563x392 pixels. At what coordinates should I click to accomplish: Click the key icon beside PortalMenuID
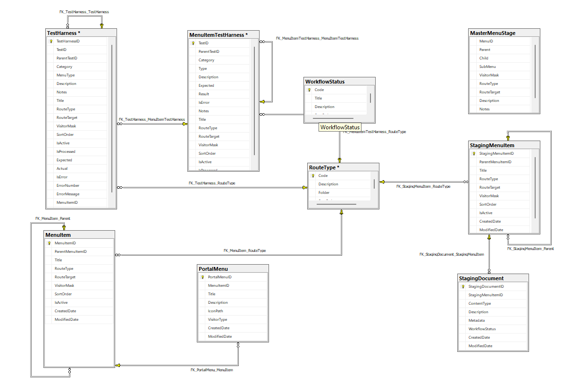coord(202,277)
